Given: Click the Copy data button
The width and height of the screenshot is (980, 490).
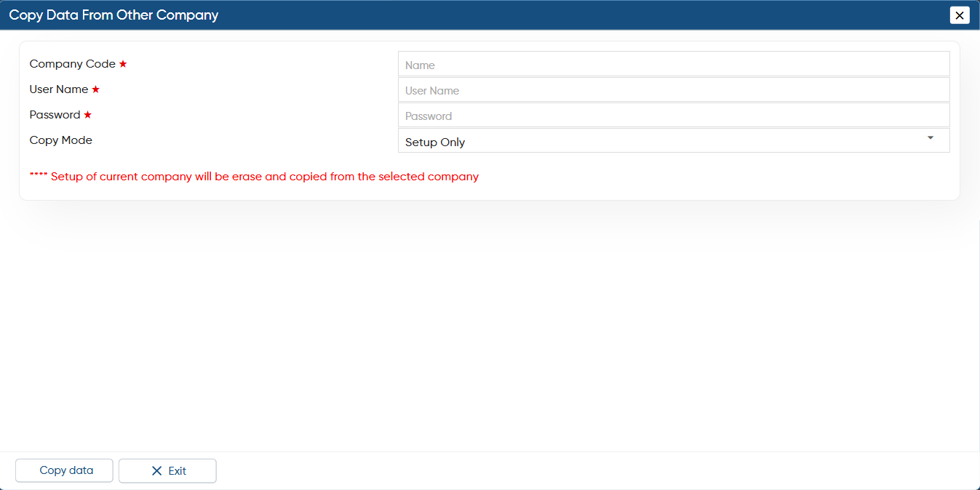Looking at the screenshot, I should [64, 470].
